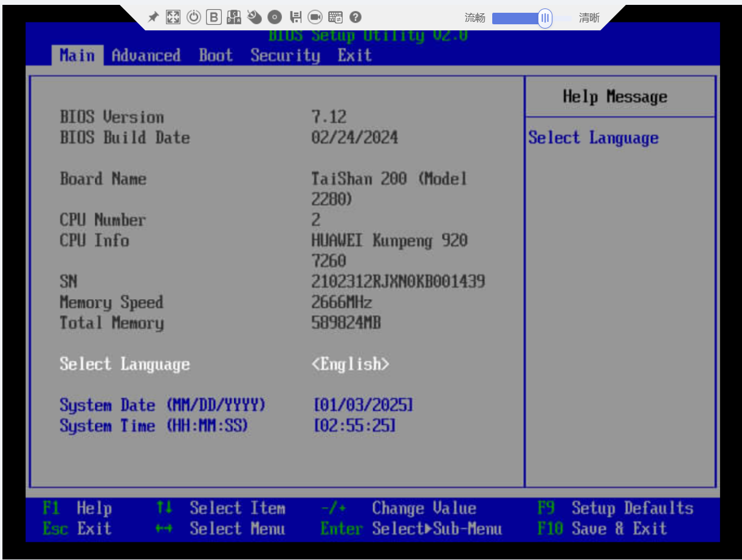Click the save/floppy image icon
742x560 pixels.
coord(295,17)
